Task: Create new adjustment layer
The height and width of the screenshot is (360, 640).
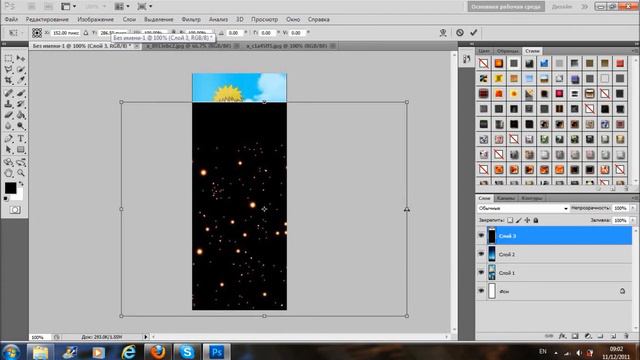Action: click(588, 336)
